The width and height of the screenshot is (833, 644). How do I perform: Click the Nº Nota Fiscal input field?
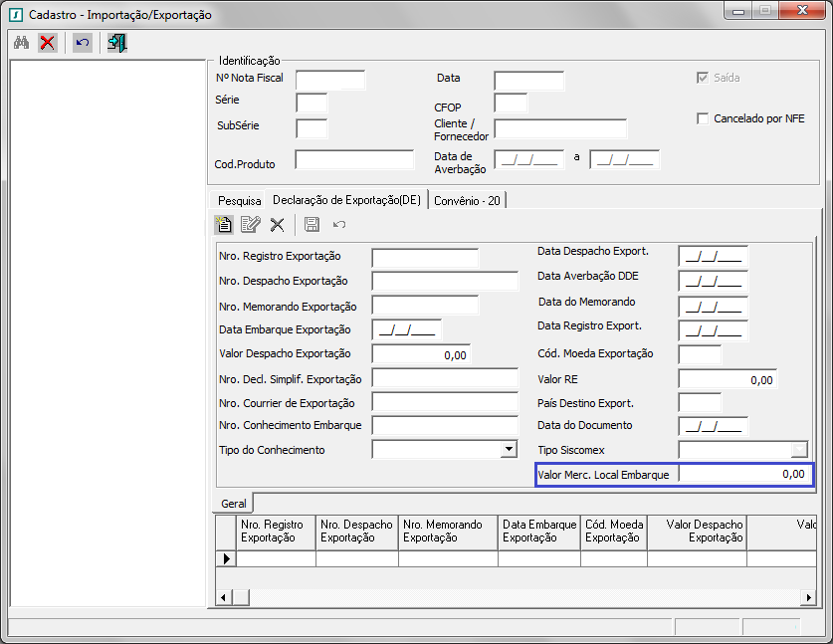(x=330, y=80)
